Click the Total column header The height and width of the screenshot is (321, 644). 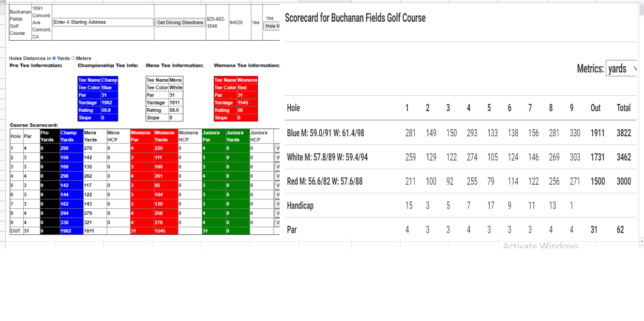click(x=624, y=108)
